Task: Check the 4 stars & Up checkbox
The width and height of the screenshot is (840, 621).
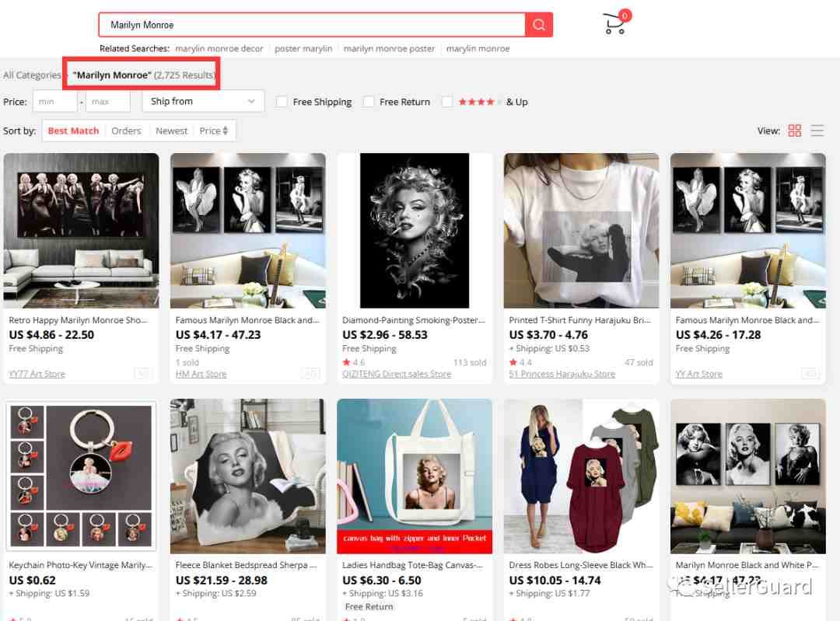Action: click(x=446, y=102)
